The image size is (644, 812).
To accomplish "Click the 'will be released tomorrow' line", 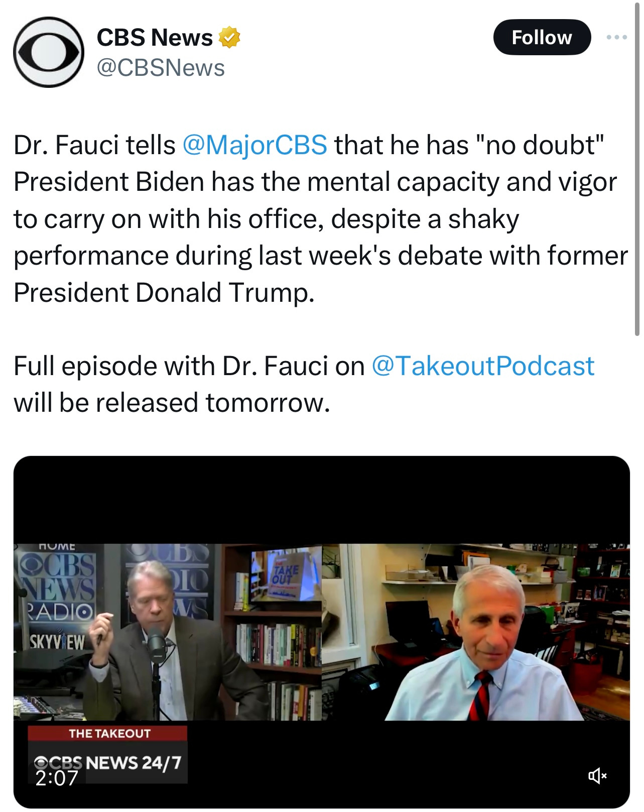I will point(172,403).
